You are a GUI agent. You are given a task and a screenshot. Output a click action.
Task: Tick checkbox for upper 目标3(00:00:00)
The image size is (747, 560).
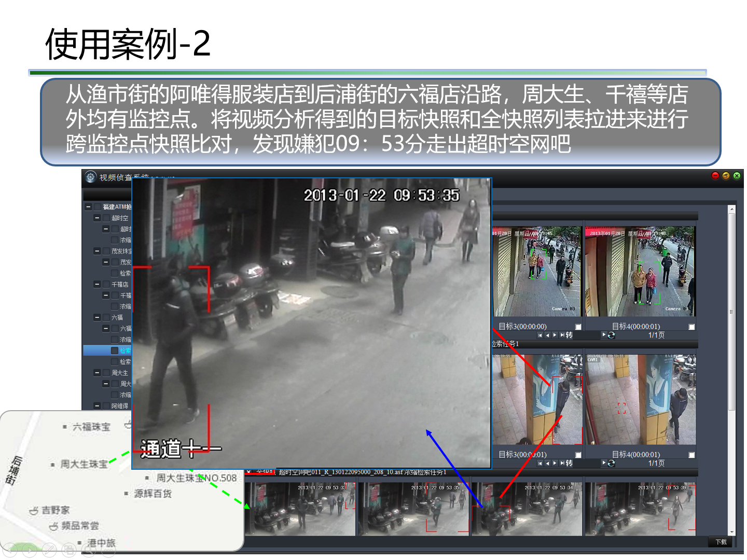pyautogui.click(x=578, y=327)
